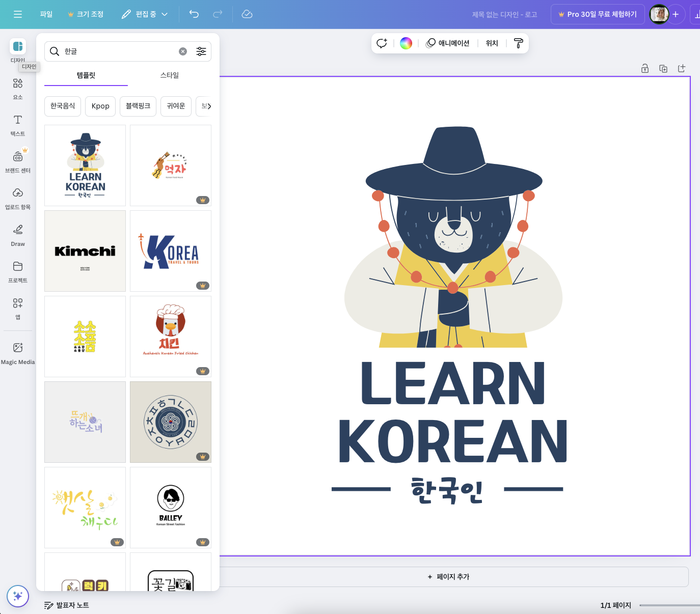Select the 한국음식 filter chip
This screenshot has height=614, width=700.
63,106
